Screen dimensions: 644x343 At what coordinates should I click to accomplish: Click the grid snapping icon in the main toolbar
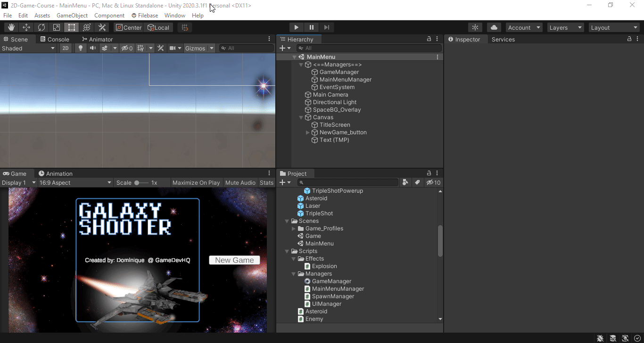point(185,27)
